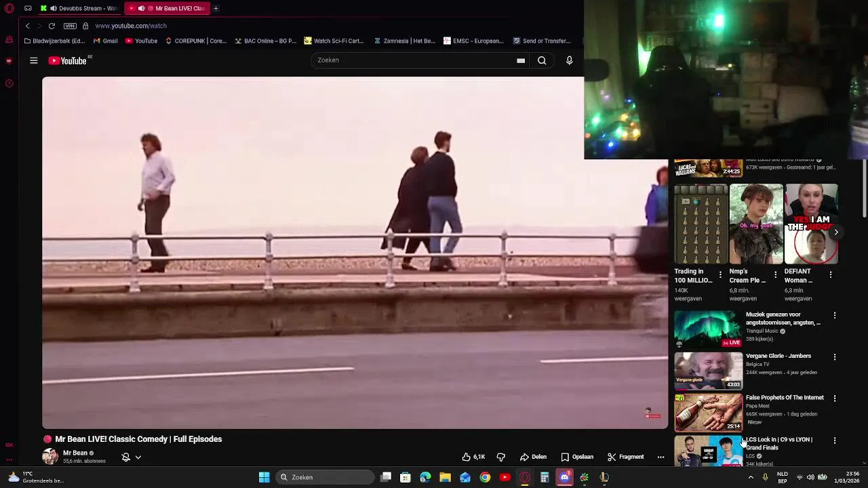Open LCS Lock In C9 vs LYON title
This screenshot has height=488, width=868.
pos(779,443)
